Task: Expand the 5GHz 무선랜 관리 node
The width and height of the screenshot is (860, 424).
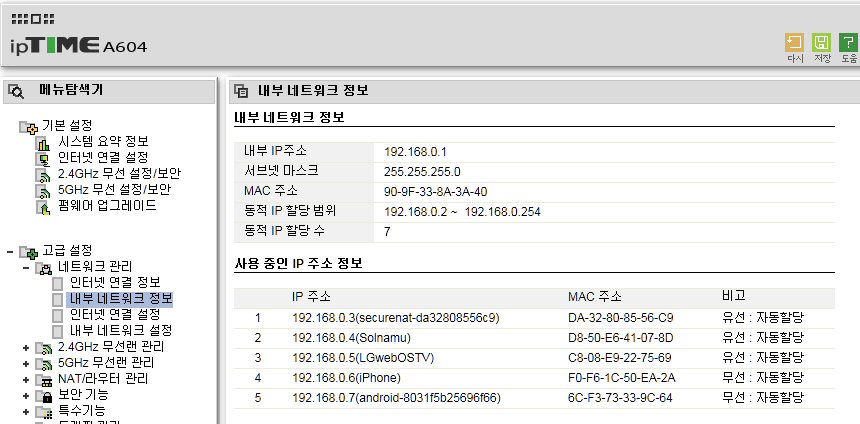Action: click(26, 364)
